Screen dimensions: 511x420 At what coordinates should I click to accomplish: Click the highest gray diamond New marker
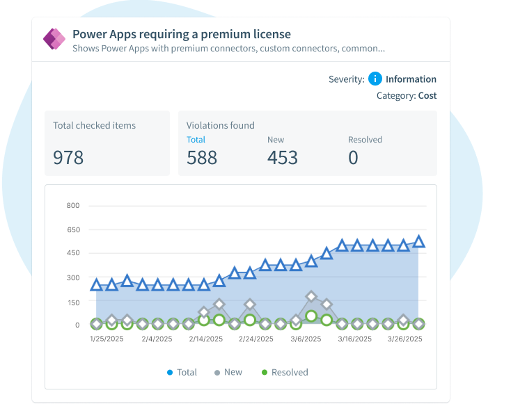(x=311, y=297)
